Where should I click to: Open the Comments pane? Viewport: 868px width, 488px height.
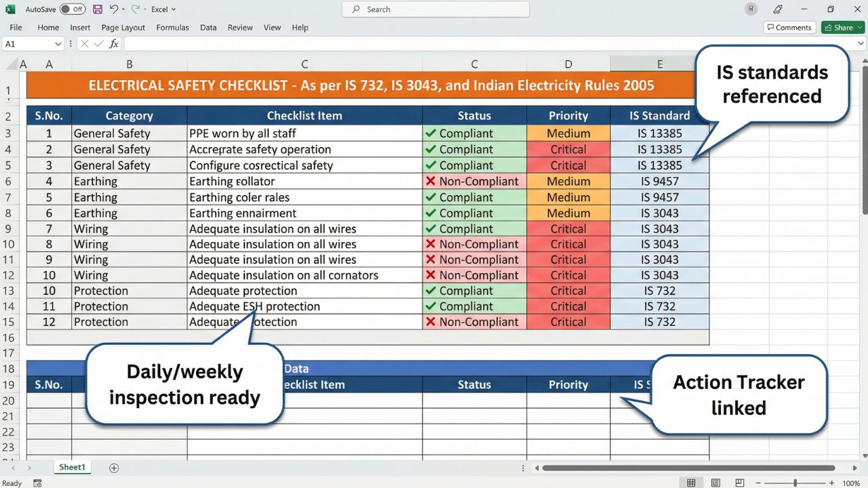click(x=789, y=27)
